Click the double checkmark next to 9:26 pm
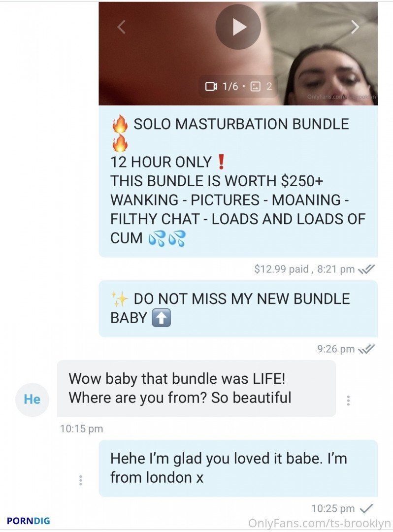This screenshot has height=532, width=393. pos(366,349)
